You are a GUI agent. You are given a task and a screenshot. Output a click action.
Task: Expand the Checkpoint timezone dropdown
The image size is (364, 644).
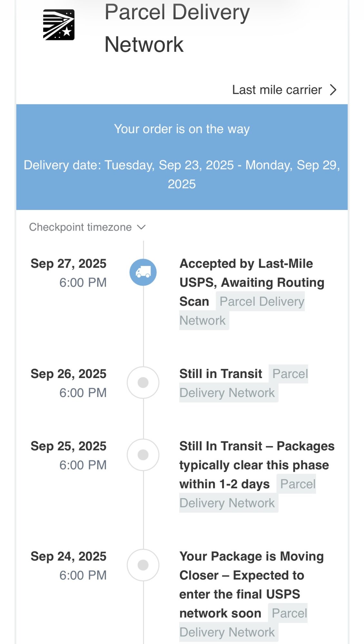tap(80, 227)
